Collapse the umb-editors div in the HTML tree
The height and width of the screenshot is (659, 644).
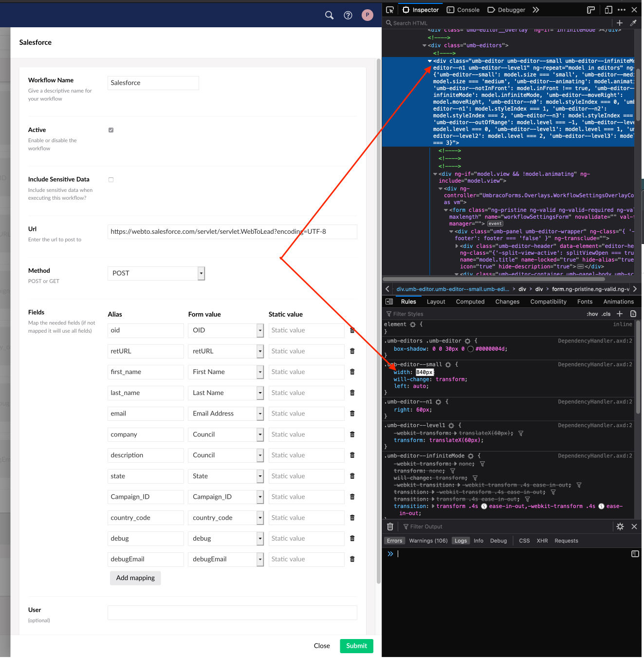[424, 45]
